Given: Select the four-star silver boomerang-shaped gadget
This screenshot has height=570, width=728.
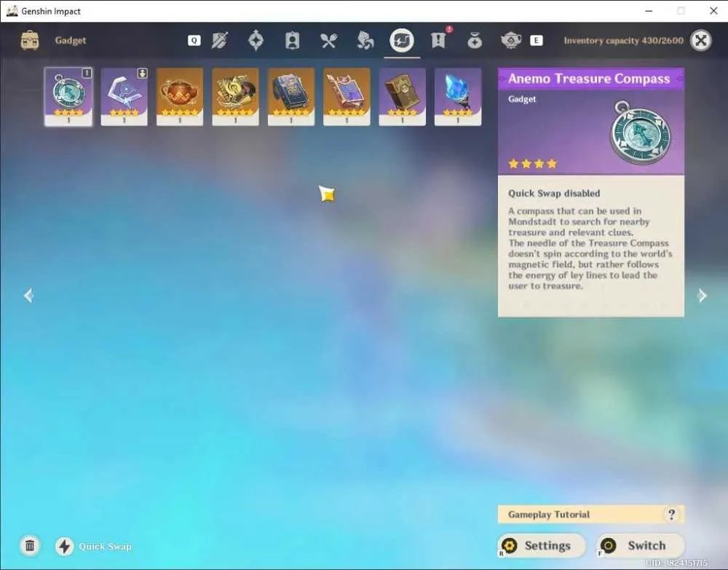Looking at the screenshot, I should pyautogui.click(x=124, y=97).
